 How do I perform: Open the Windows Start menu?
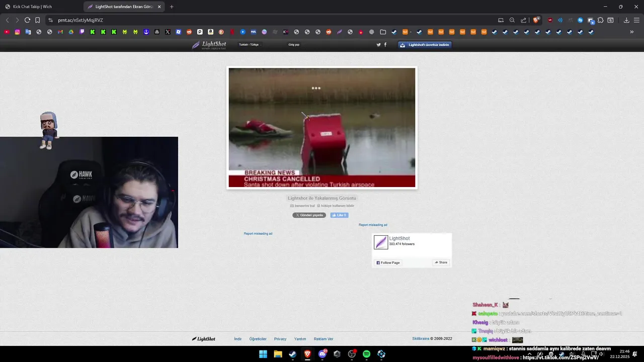coord(263,354)
